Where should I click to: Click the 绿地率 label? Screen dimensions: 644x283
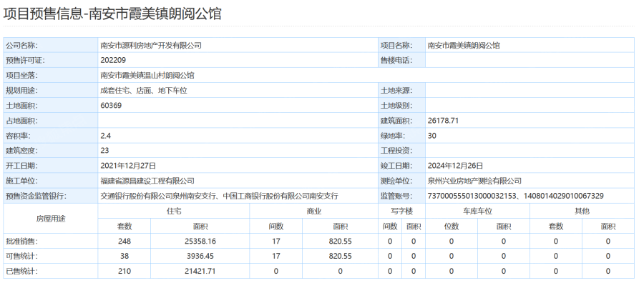[x=393, y=136]
